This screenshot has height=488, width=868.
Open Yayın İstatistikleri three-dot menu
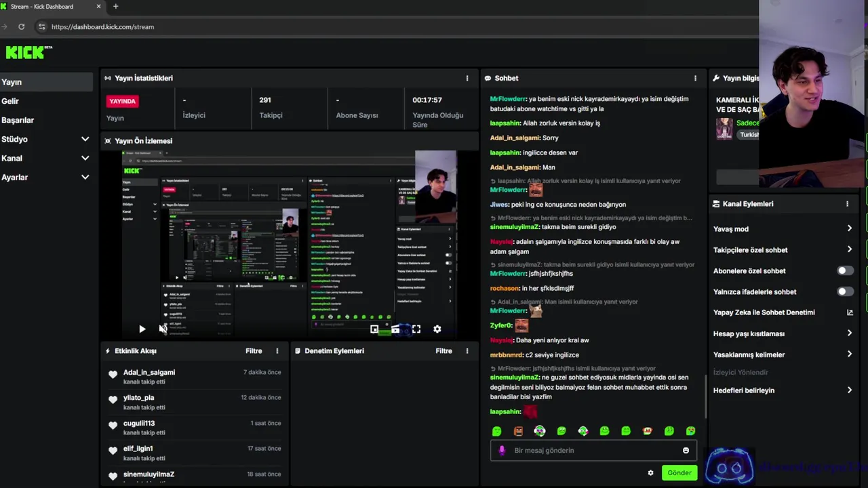(467, 78)
